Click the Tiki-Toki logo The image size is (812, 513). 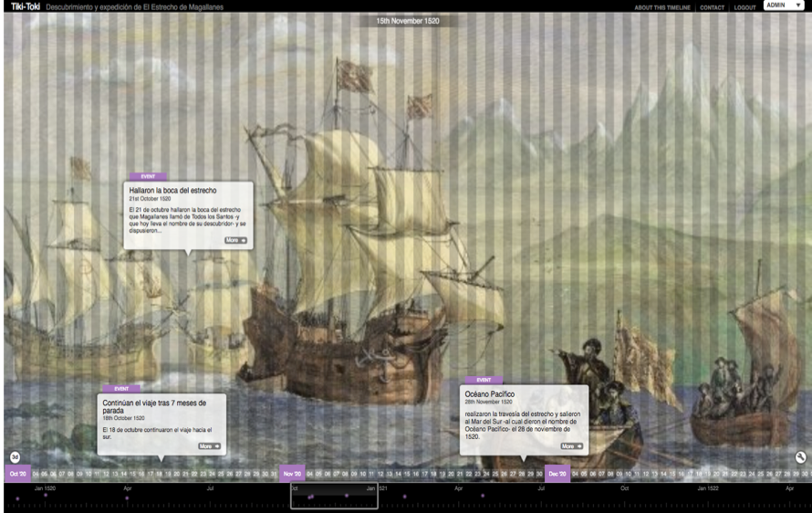pyautogui.click(x=26, y=6)
